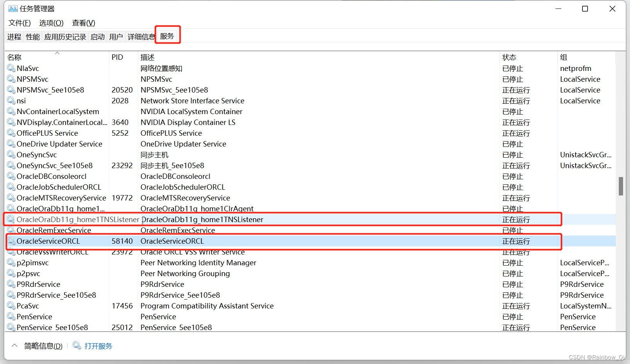Select Program Compatibility Assistant Service description
Image resolution: width=630 pixels, height=364 pixels.
pos(207,306)
